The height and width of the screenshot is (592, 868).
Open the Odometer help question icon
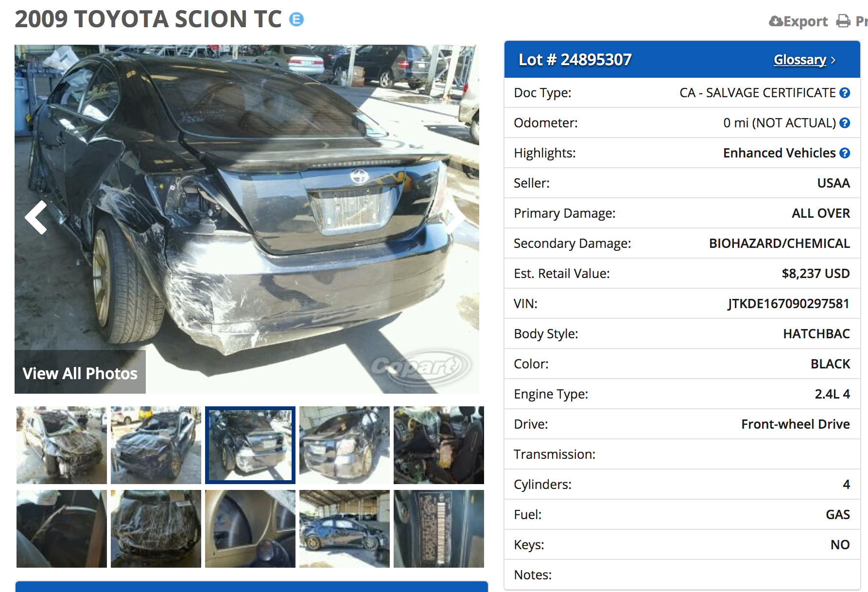tap(845, 123)
